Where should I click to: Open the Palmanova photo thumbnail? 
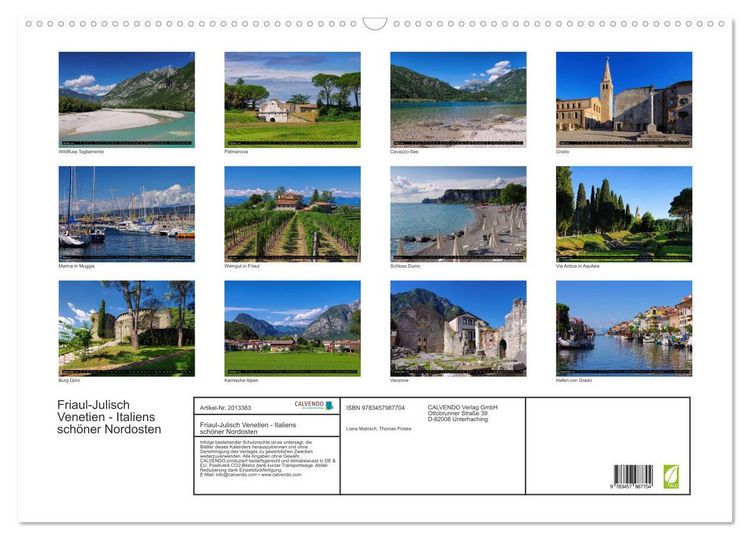(292, 99)
